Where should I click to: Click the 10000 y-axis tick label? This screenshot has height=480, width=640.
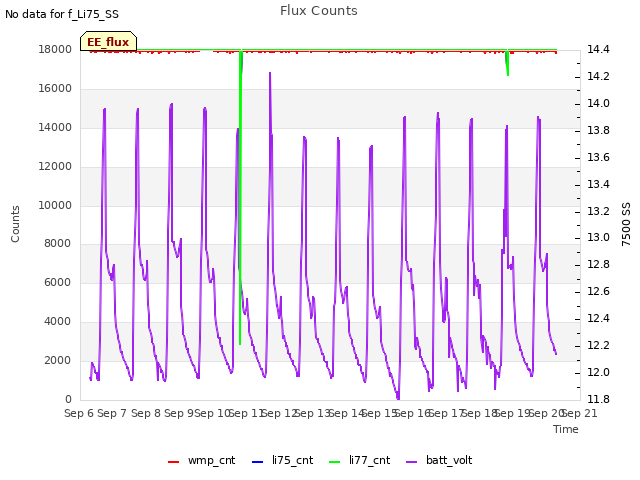pos(55,205)
